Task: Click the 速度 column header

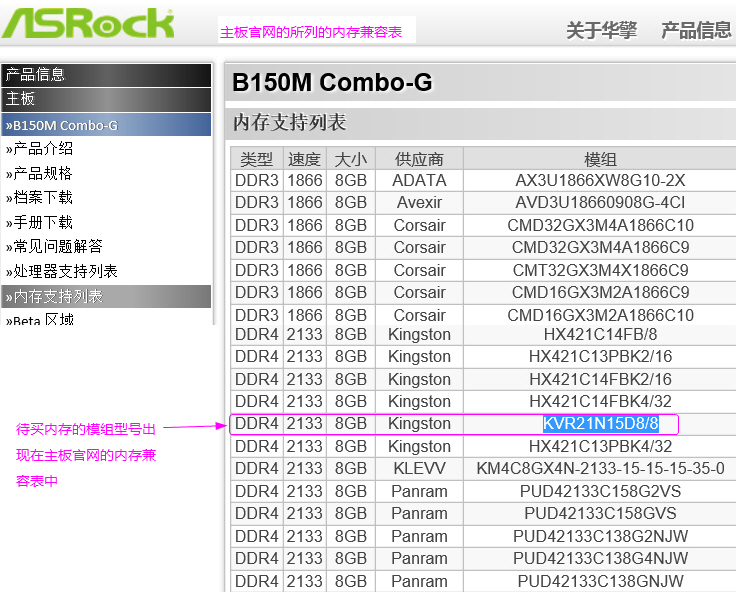Action: 305,159
